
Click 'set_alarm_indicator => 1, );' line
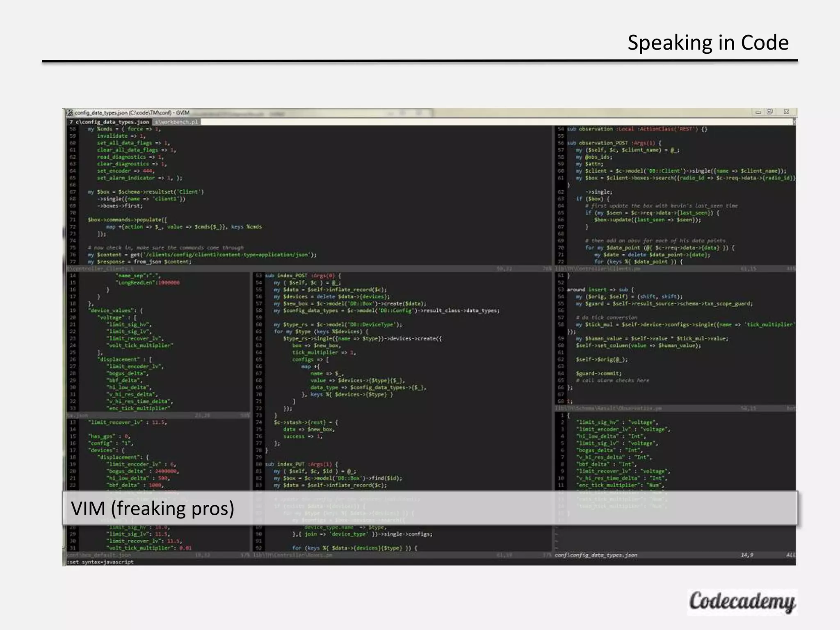pos(139,178)
